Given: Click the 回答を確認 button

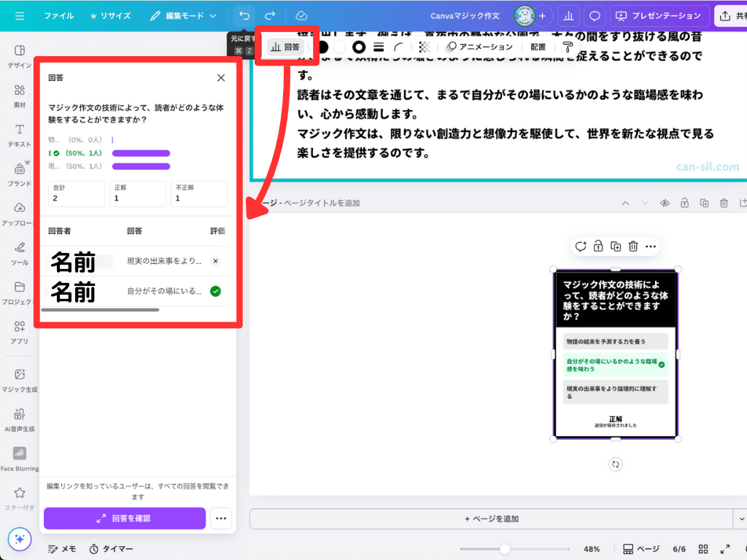Looking at the screenshot, I should click(125, 518).
